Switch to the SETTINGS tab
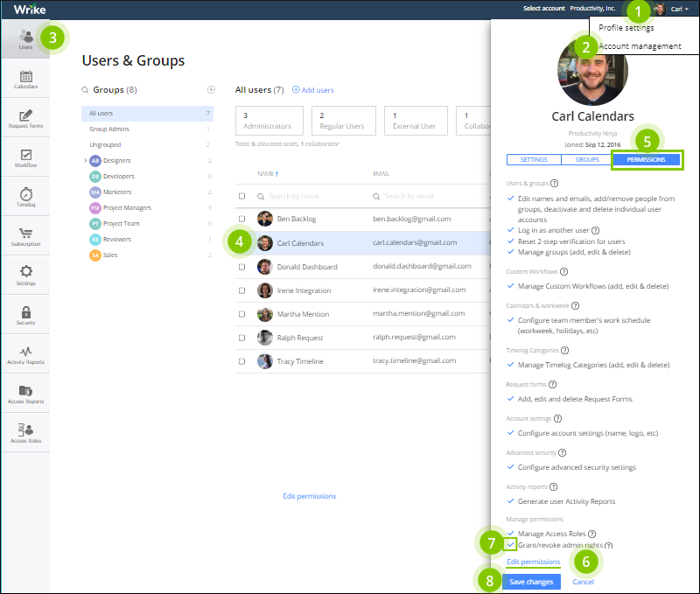Image resolution: width=700 pixels, height=594 pixels. (534, 160)
